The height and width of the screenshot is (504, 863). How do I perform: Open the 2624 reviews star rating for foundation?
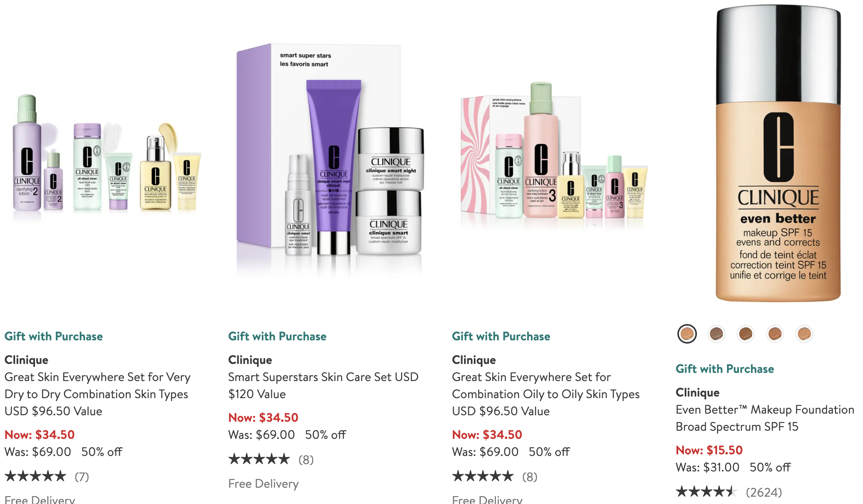coord(729,492)
